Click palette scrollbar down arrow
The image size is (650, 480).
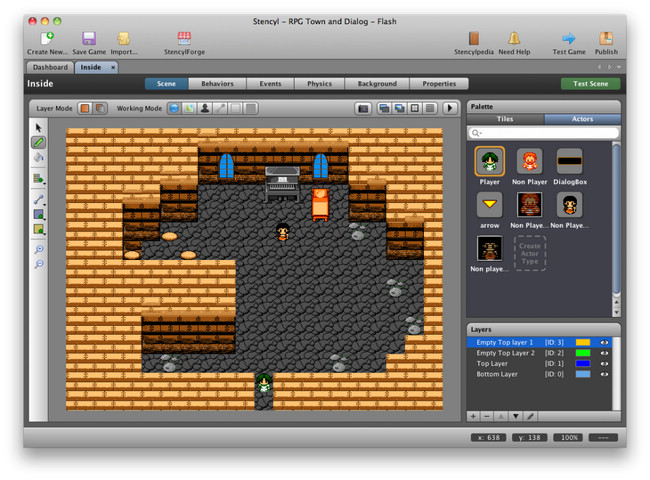(616, 312)
